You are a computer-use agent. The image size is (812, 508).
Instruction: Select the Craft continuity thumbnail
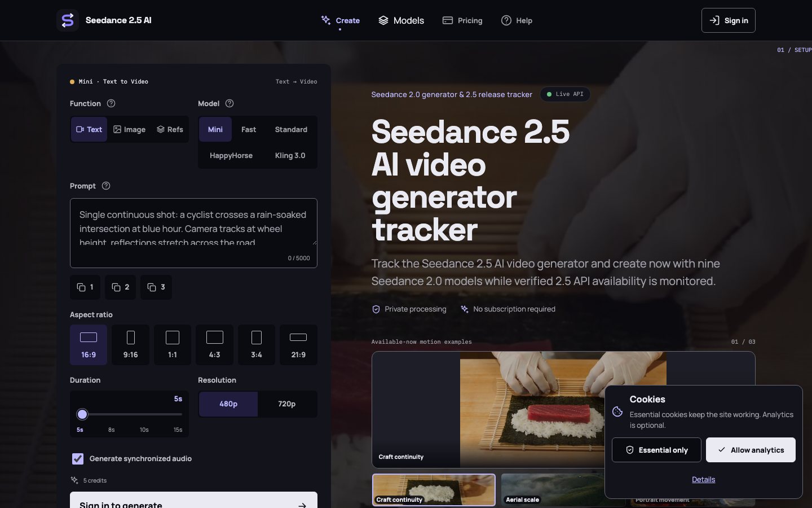[434, 490]
